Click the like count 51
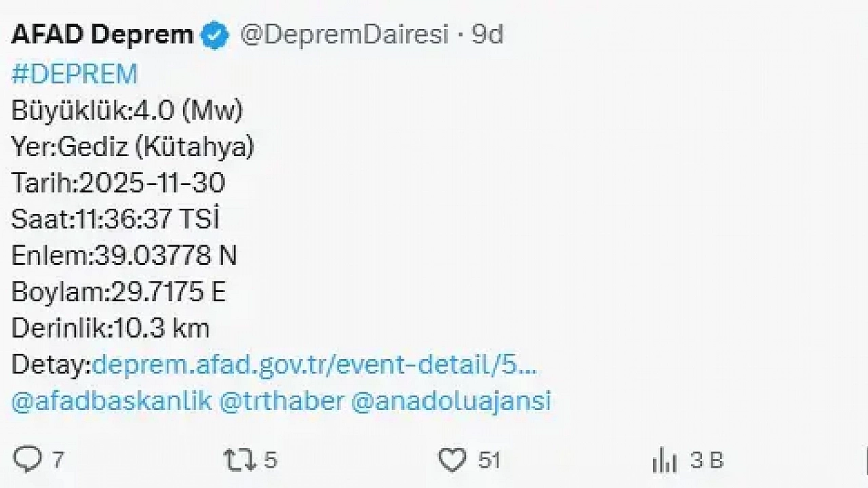Viewport: 868px width, 488px height. tap(489, 461)
